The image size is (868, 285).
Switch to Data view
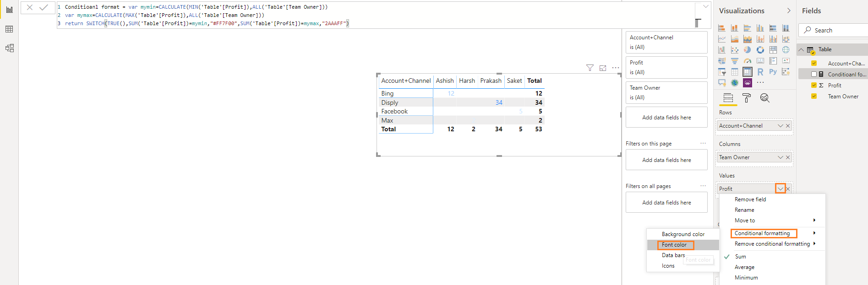coord(9,29)
